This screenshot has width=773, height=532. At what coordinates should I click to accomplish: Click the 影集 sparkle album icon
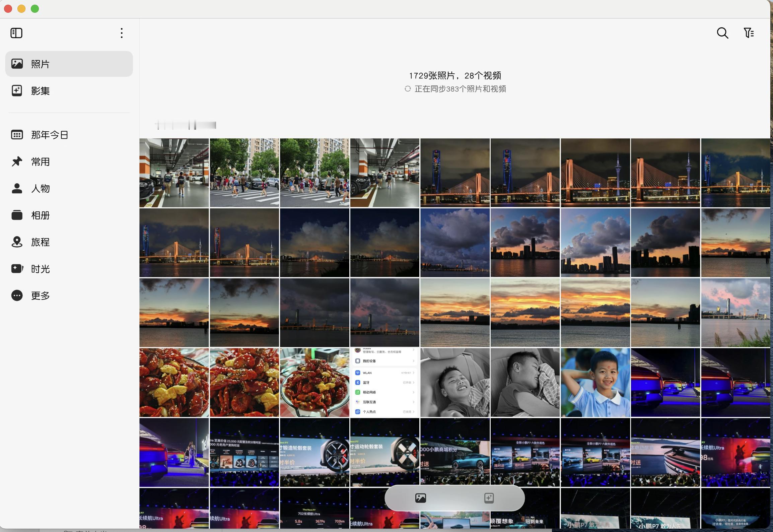(x=17, y=91)
